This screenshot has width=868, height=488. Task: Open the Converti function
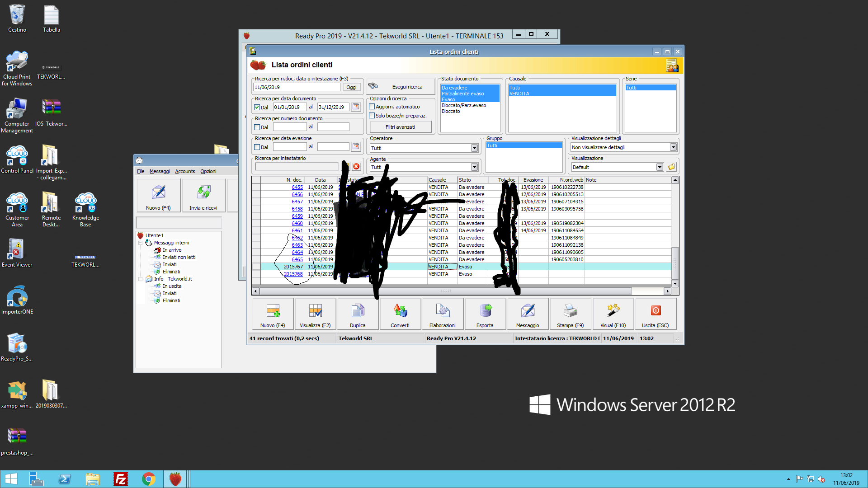pyautogui.click(x=400, y=314)
